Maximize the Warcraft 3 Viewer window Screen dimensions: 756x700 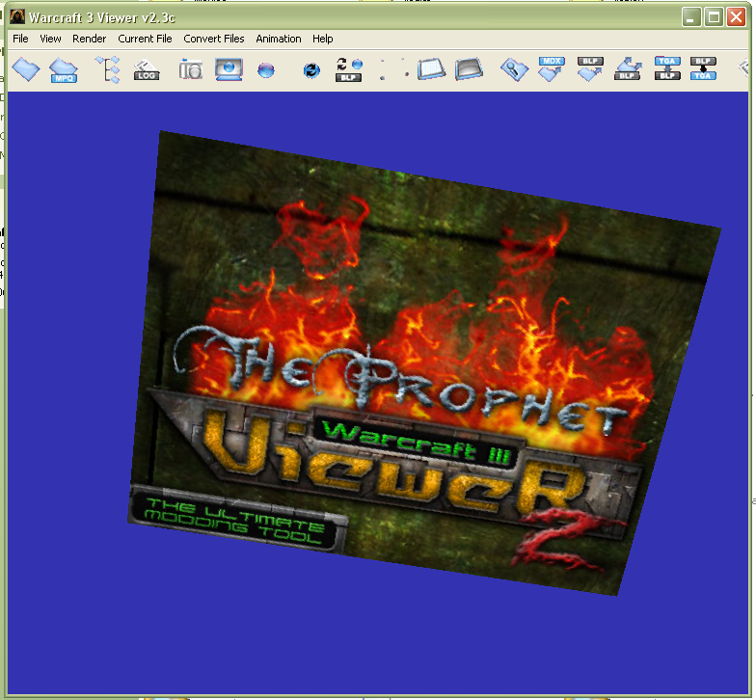(714, 17)
